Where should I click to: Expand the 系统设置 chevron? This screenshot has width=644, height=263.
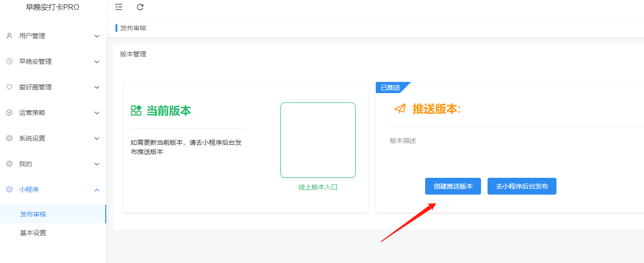point(97,138)
